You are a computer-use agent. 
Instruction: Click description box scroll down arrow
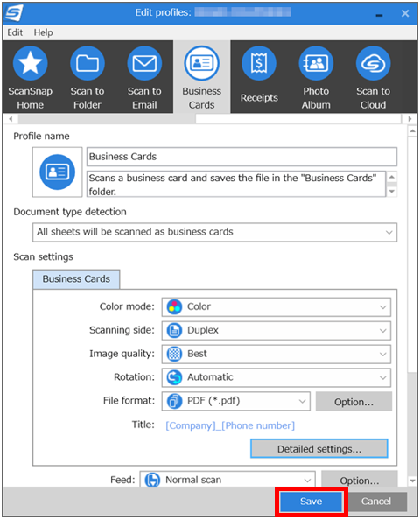pyautogui.click(x=392, y=192)
